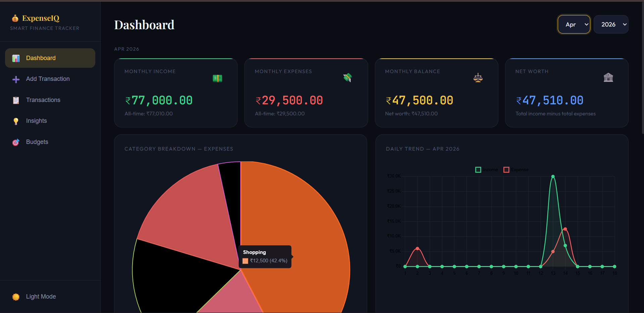Image resolution: width=644 pixels, height=313 pixels.
Task: Click the 'All-time: ₹29,500.00' text
Action: pos(280,114)
